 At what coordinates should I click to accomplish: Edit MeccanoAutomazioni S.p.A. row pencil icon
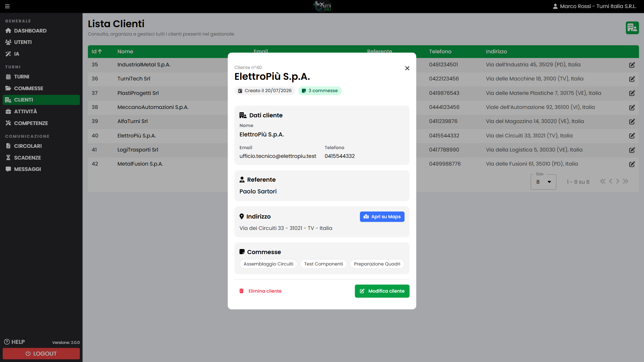(x=632, y=108)
